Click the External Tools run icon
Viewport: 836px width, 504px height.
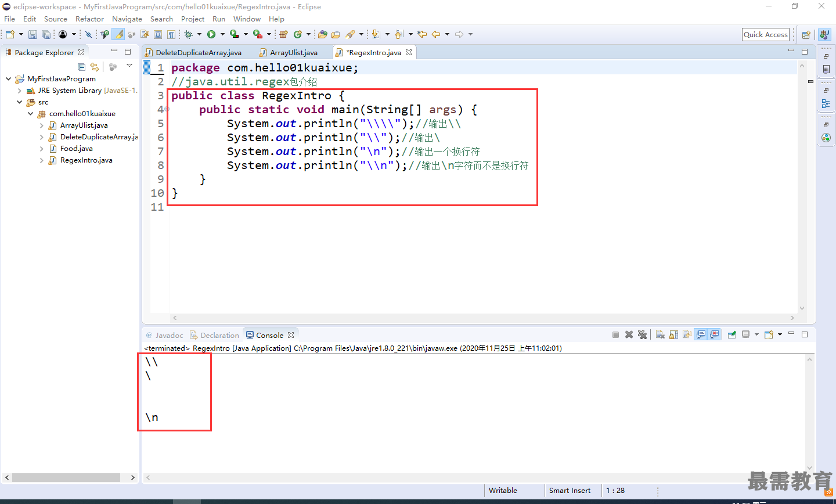(258, 34)
